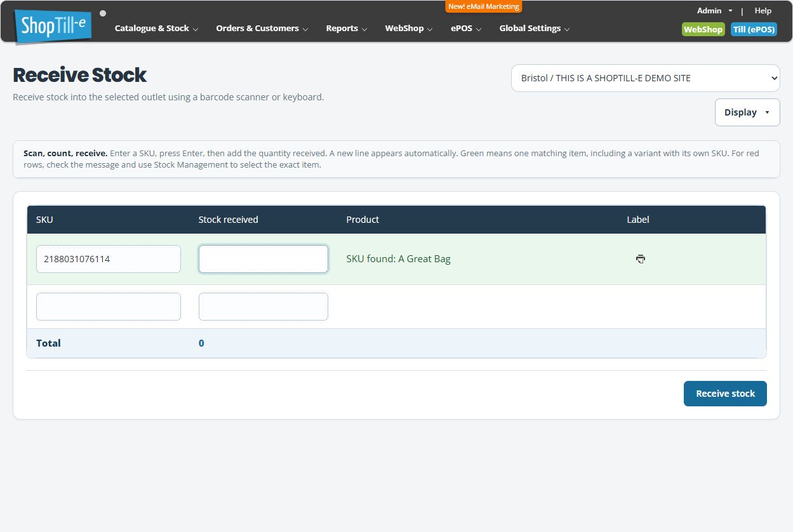Screen dimensions: 793x532
Task: Focus the empty SKU field in second row
Action: (109, 307)
